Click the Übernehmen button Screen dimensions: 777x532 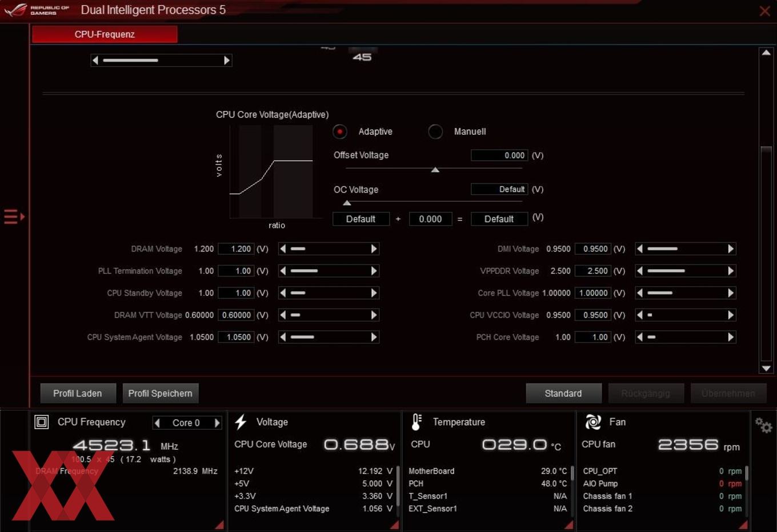(x=728, y=393)
